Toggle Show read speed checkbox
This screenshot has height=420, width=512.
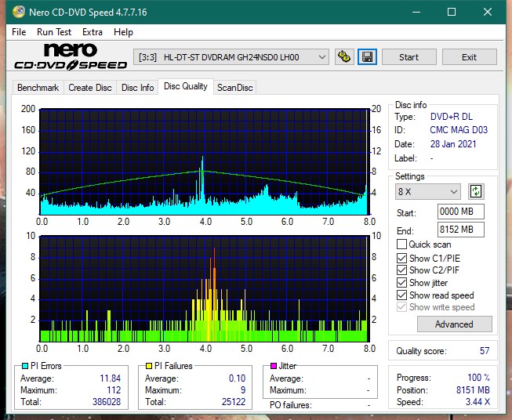tap(401, 295)
